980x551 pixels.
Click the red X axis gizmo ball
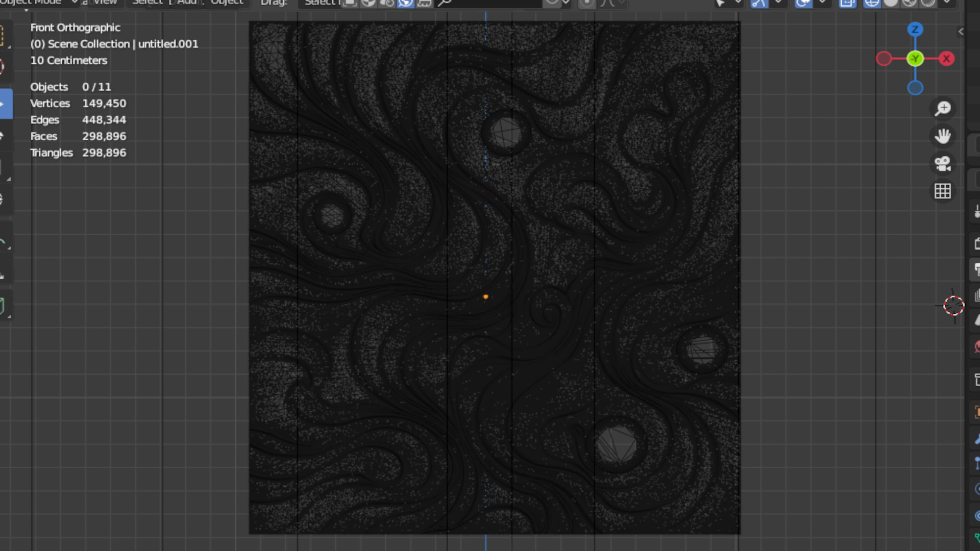946,59
